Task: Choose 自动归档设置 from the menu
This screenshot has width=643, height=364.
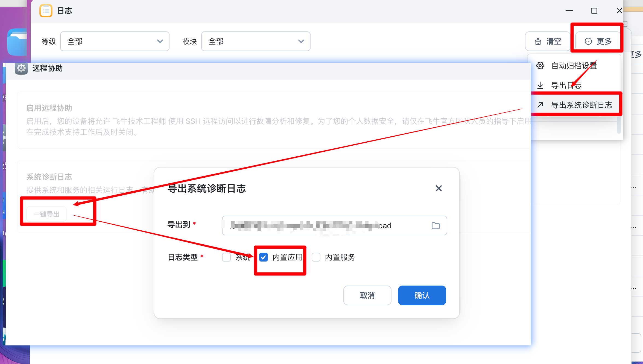Action: point(574,66)
